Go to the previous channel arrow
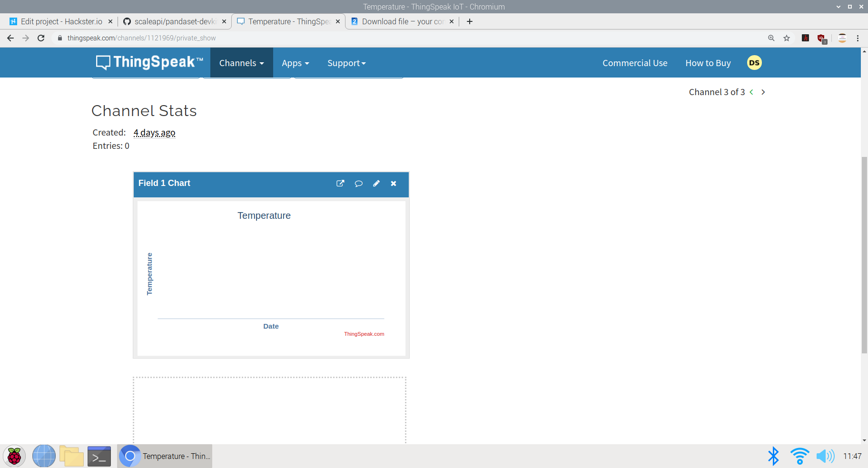 pos(751,92)
